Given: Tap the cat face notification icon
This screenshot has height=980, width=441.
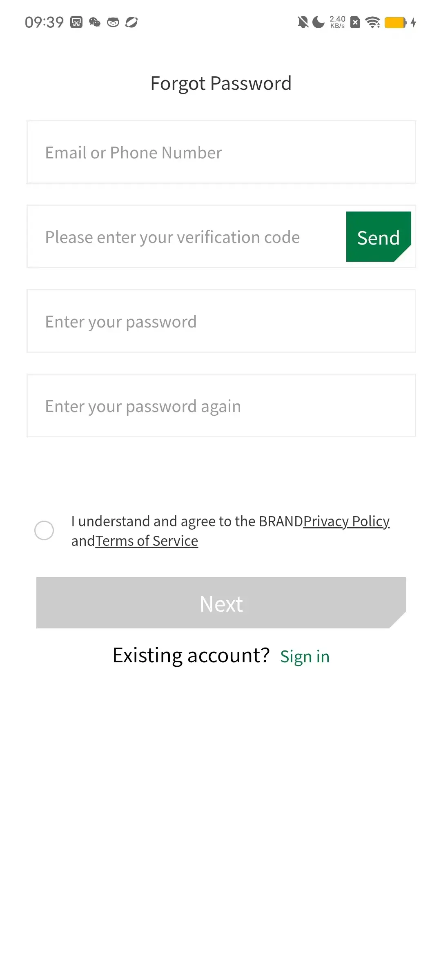Looking at the screenshot, I should tap(113, 22).
